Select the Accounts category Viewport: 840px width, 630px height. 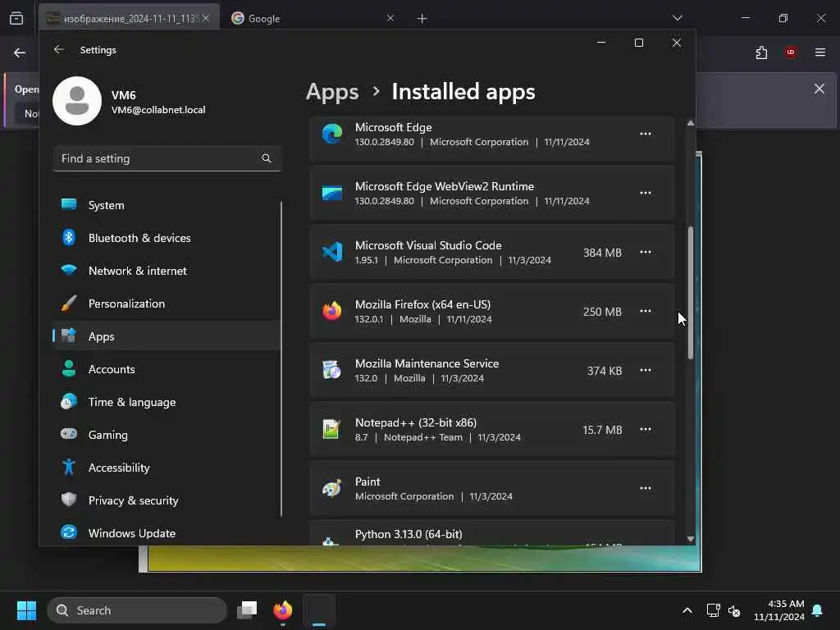click(167, 369)
